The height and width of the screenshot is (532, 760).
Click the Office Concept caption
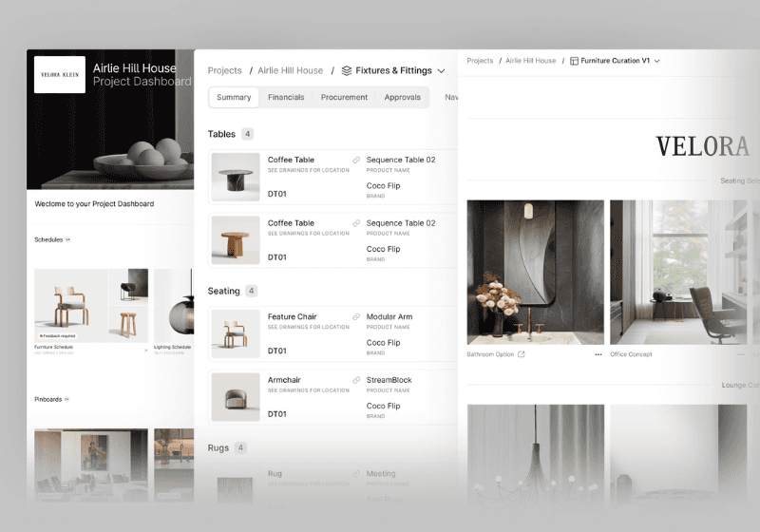(x=631, y=354)
